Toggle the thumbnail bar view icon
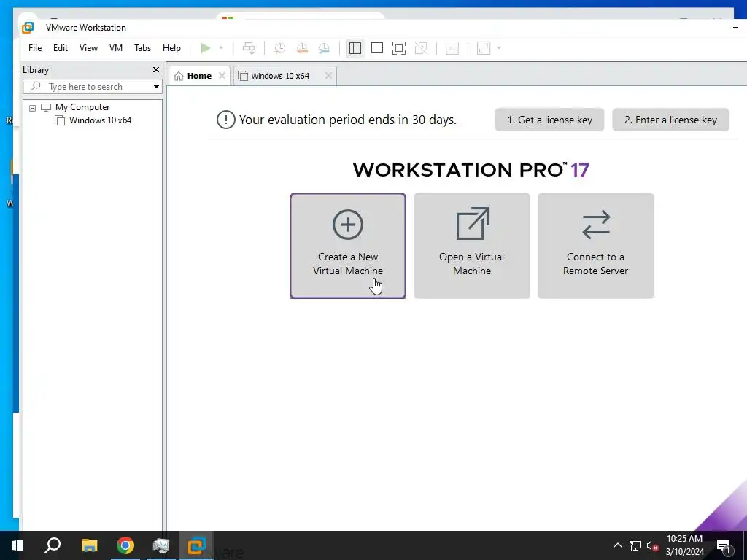This screenshot has height=560, width=747. pyautogui.click(x=377, y=48)
